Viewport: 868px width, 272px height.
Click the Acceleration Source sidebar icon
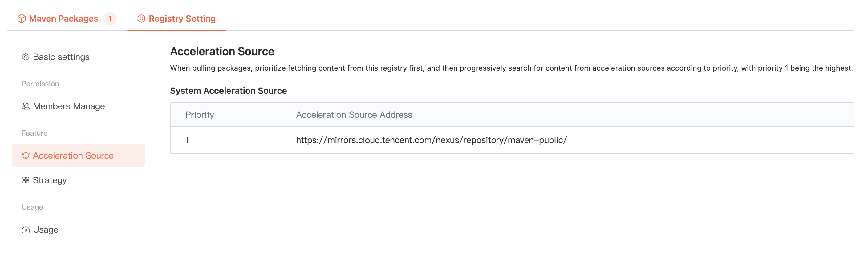tap(26, 155)
